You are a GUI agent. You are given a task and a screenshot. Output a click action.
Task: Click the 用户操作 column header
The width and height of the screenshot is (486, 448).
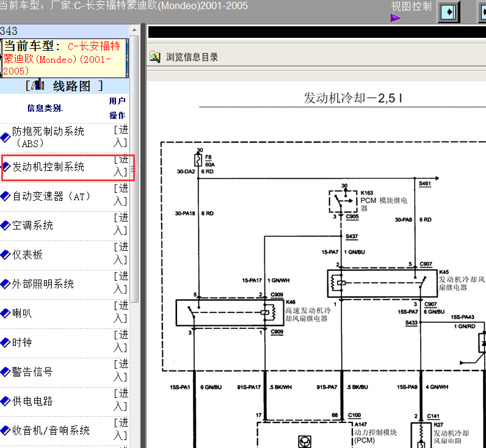pos(117,108)
